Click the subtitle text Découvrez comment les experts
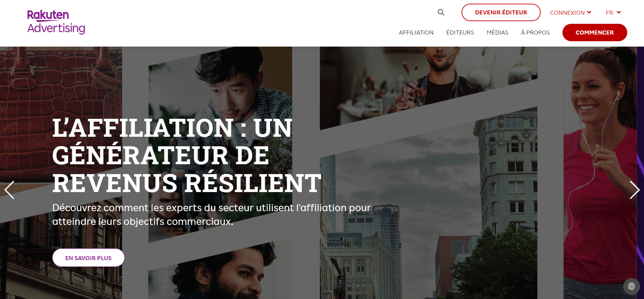 (212, 215)
